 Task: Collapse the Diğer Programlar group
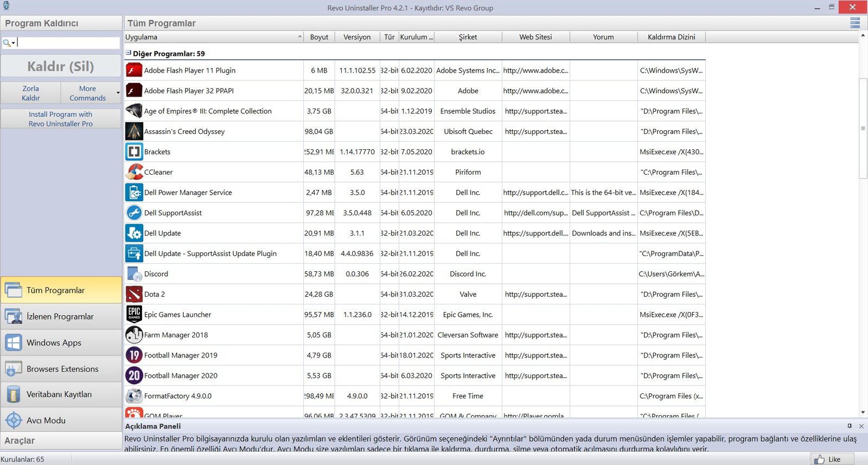click(129, 53)
